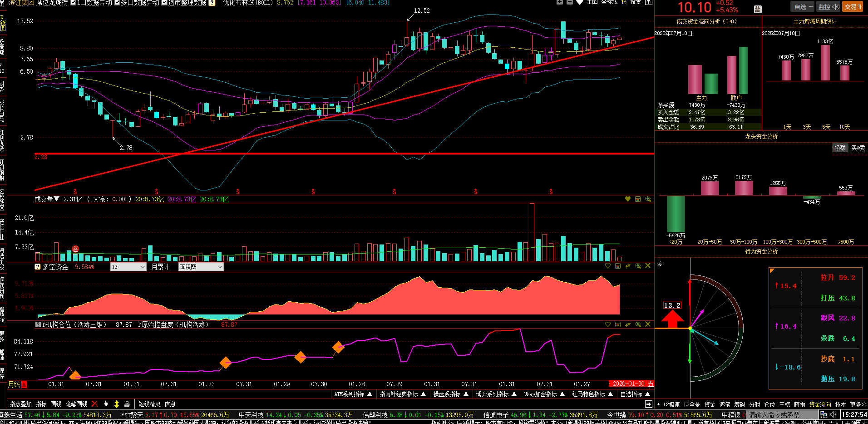This screenshot has width=868, height=424.
Task: Click red triangle beside 月线 label
Action: (x=24, y=384)
